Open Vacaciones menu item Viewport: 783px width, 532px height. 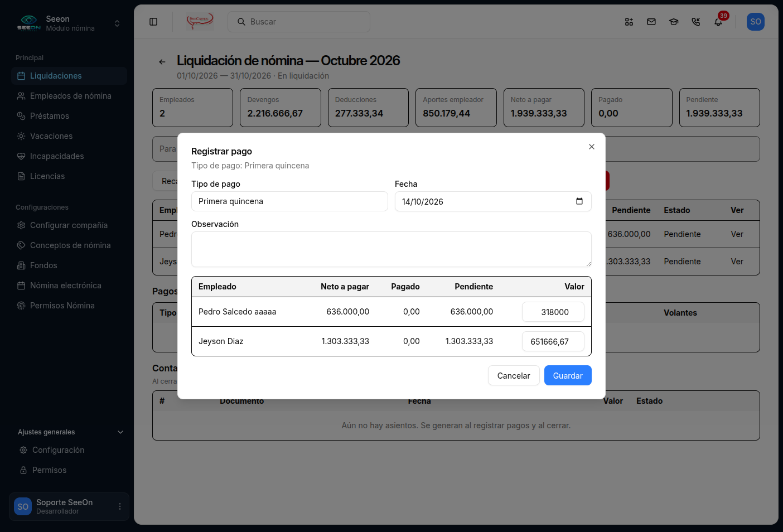coord(69,136)
